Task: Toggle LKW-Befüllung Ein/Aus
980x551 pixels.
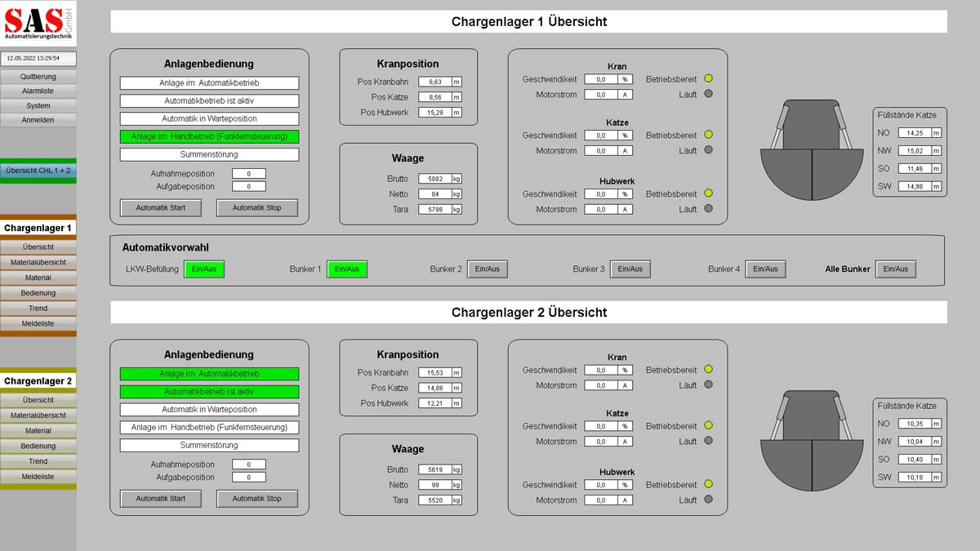Action: point(203,269)
